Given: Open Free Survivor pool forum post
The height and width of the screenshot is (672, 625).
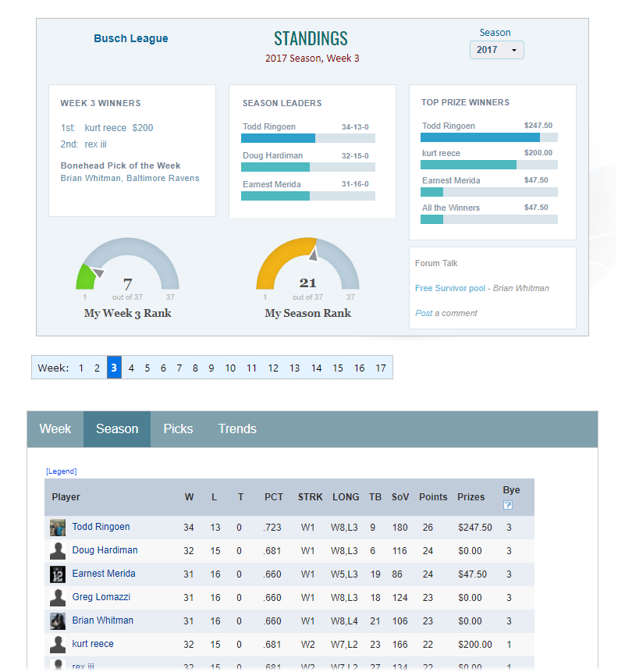Looking at the screenshot, I should [449, 289].
